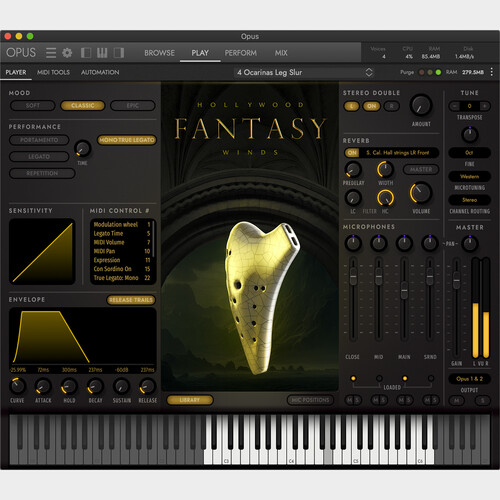This screenshot has height=500, width=500.
Task: Click the Stereo Double Amount knob
Action: tap(421, 106)
